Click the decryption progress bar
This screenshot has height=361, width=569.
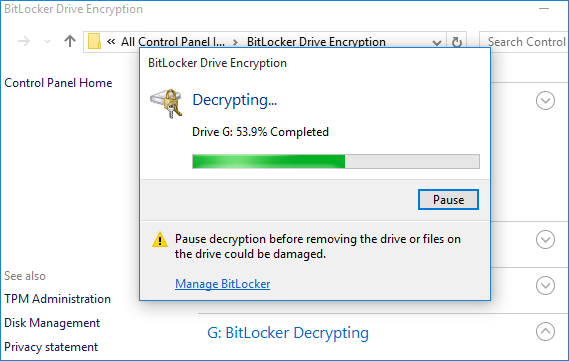[x=336, y=161]
